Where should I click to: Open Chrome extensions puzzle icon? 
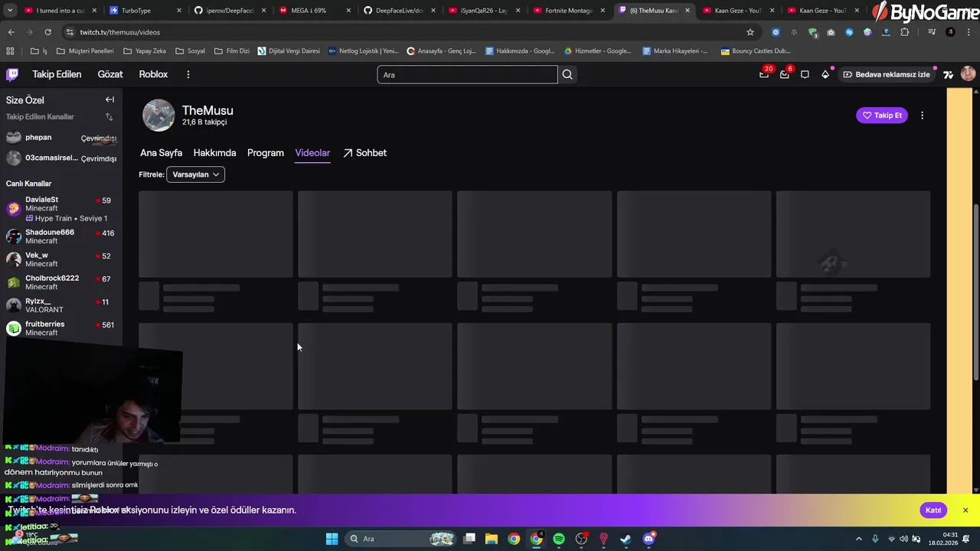[x=904, y=32]
